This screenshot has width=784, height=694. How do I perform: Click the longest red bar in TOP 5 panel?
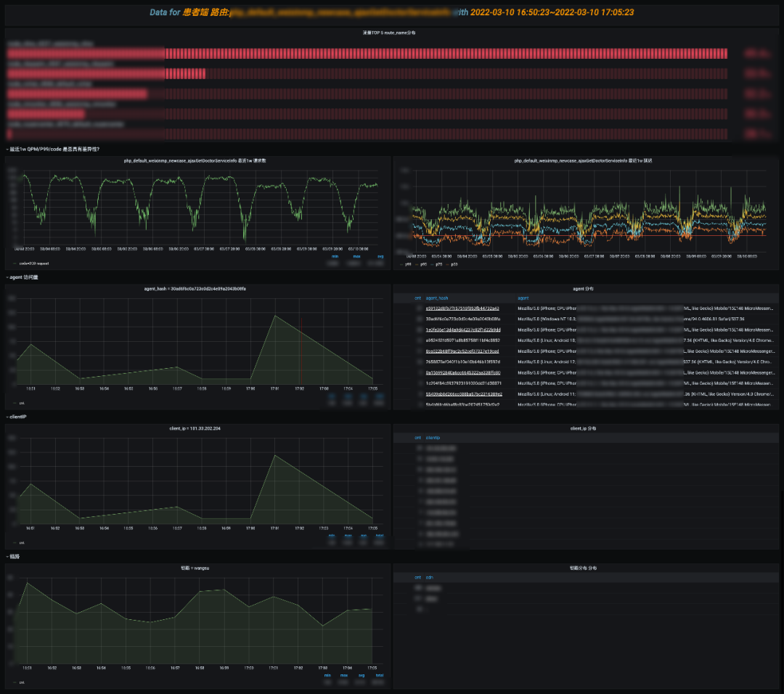(x=446, y=54)
